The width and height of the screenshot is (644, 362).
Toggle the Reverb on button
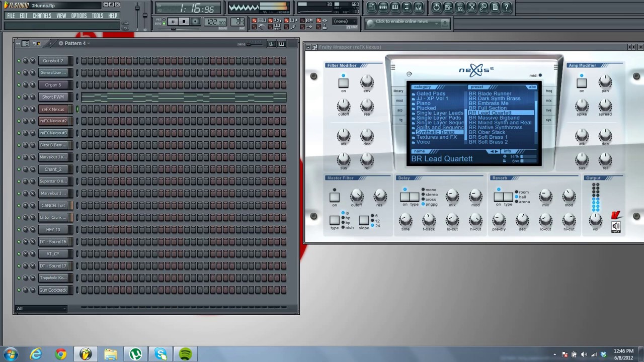pos(499,197)
